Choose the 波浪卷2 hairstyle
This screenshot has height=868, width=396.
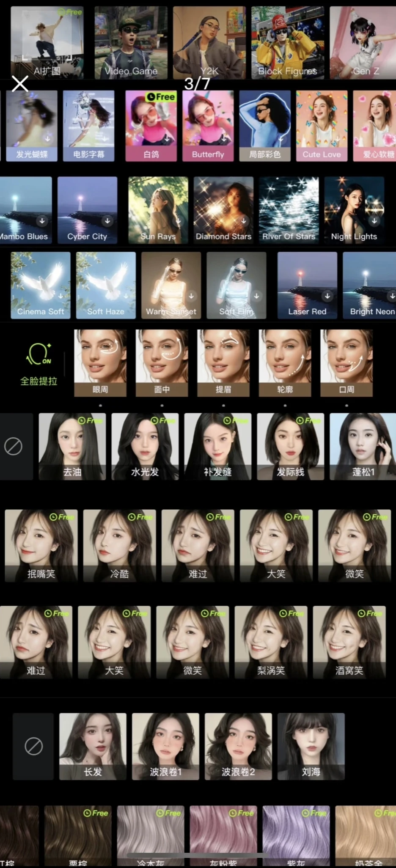(x=238, y=747)
